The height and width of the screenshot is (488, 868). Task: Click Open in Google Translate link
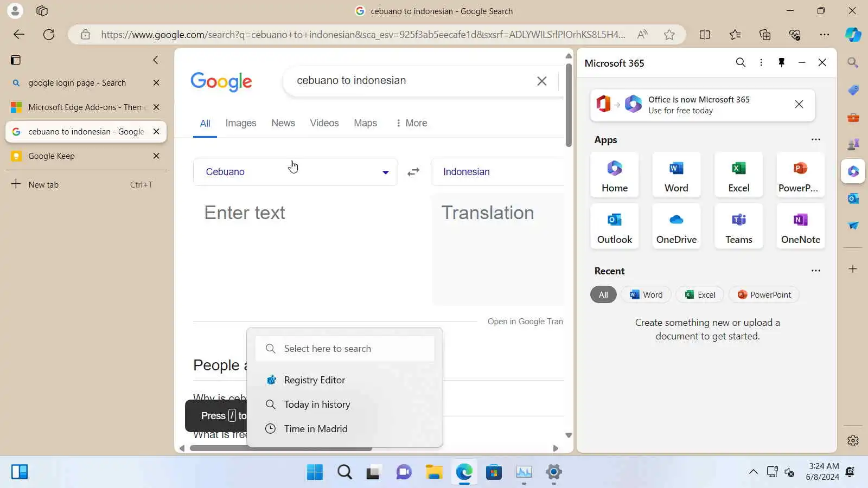(x=525, y=322)
